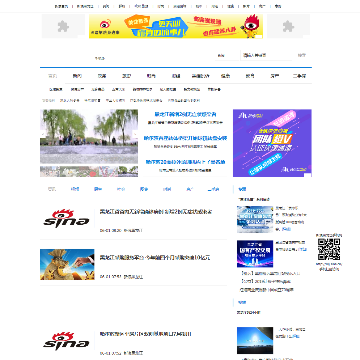Select the grayed tab in the news category row
The height and width of the screenshot is (360, 360).
pyautogui.click(x=52, y=189)
